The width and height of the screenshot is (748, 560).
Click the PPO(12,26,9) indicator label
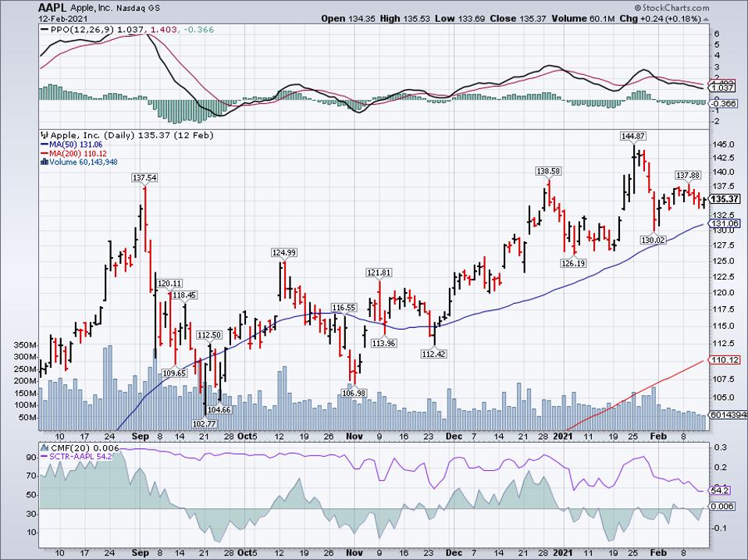pos(82,30)
